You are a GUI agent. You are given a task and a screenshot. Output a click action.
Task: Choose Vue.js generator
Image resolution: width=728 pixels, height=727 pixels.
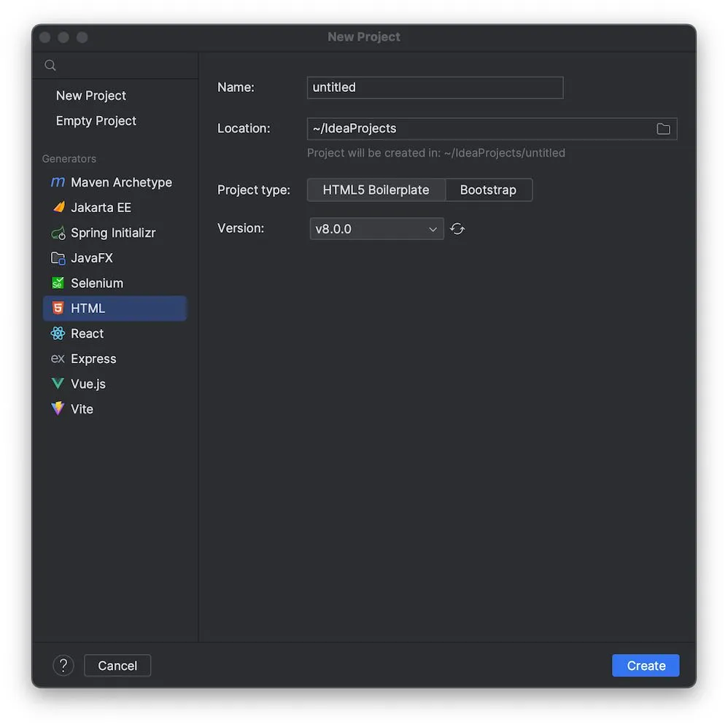115,384
